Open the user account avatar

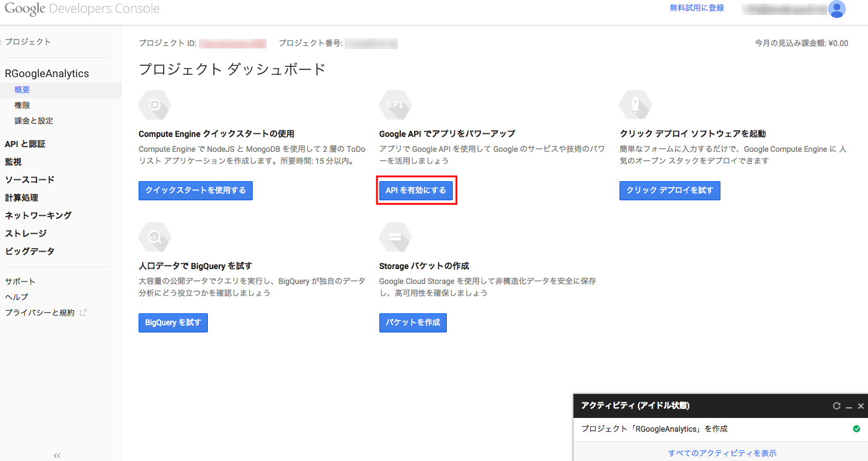click(837, 9)
